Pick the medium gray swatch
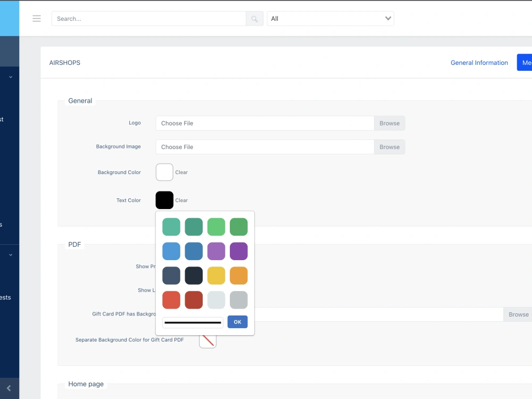This screenshot has width=532, height=399. 238,300
